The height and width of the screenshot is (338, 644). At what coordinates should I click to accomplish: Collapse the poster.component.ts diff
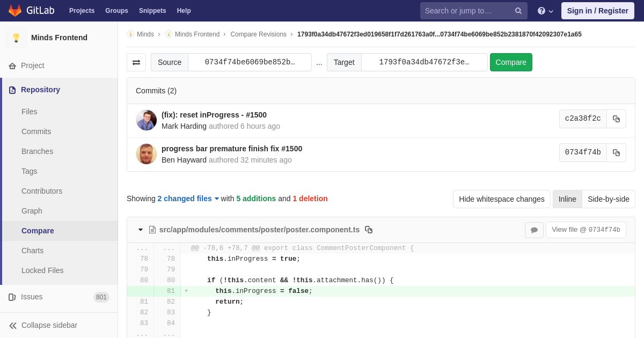pyautogui.click(x=141, y=230)
